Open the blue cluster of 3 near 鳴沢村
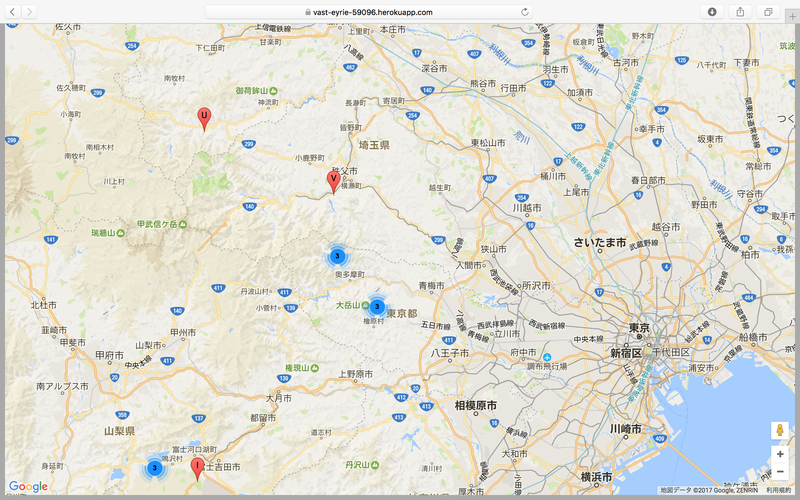This screenshot has height=500, width=800. coord(155,467)
